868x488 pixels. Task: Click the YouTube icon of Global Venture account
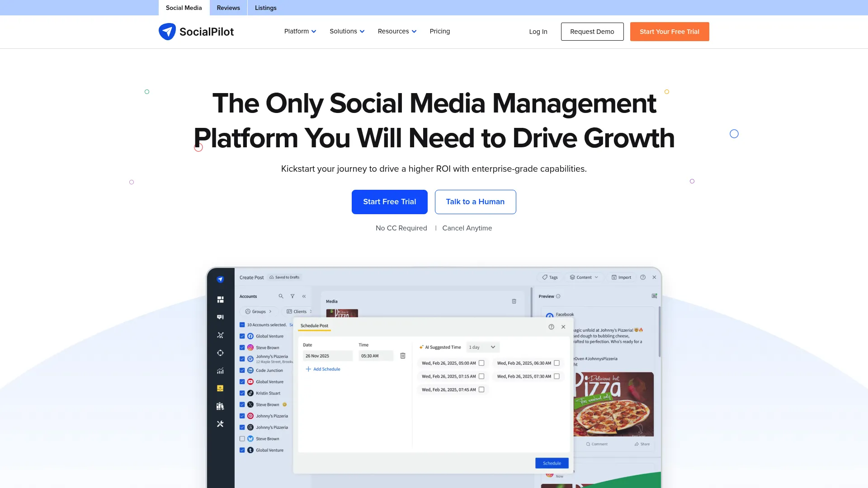(250, 382)
